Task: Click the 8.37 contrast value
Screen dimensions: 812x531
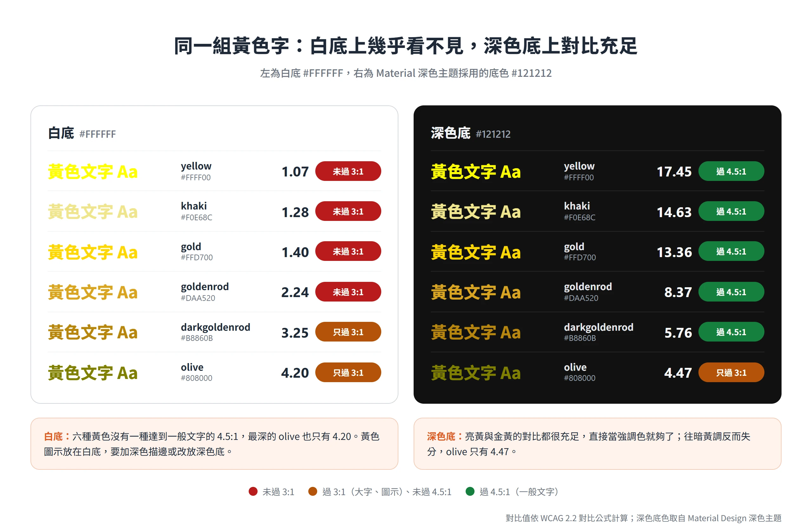Action: coord(678,292)
